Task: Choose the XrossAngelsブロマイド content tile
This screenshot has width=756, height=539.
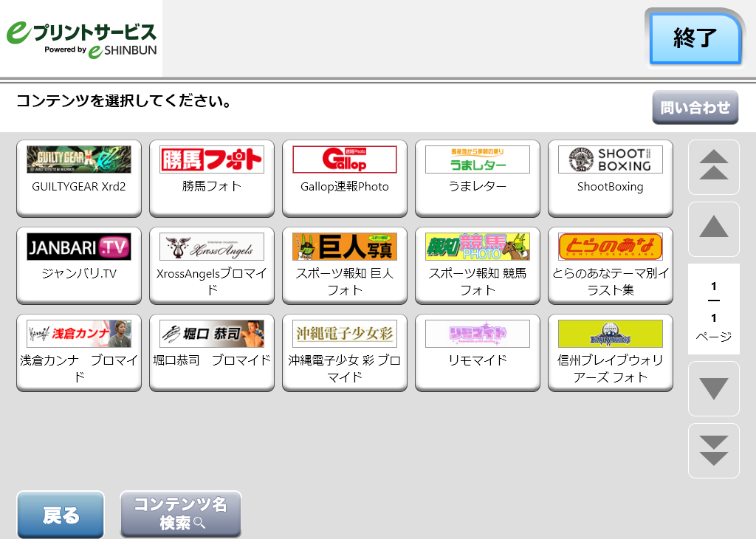Action: pos(212,266)
